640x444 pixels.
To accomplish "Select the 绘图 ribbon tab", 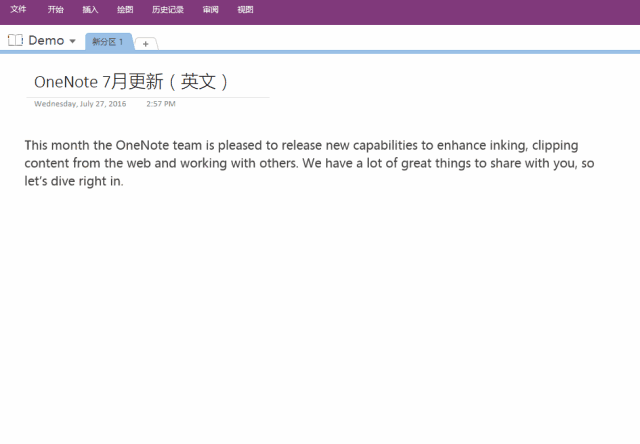I will (x=125, y=9).
